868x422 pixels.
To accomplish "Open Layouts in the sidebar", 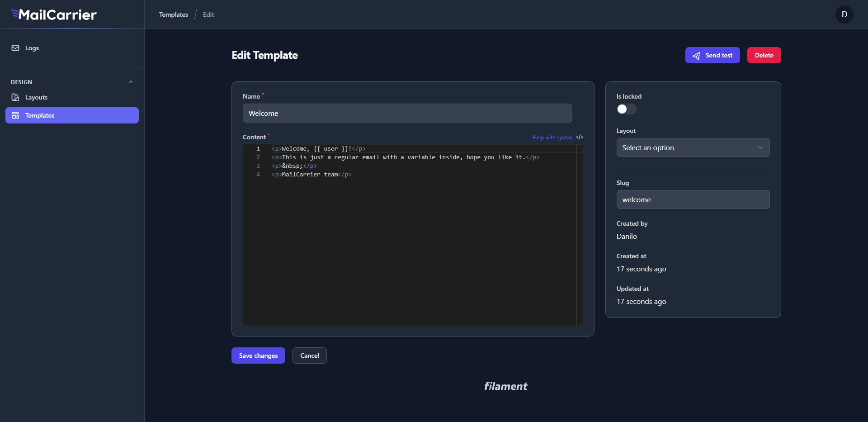I will [72, 97].
